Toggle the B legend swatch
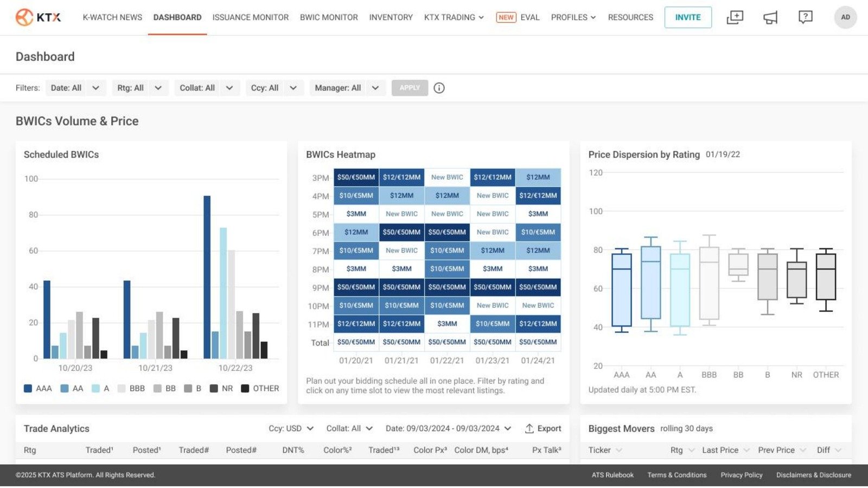 coord(188,388)
